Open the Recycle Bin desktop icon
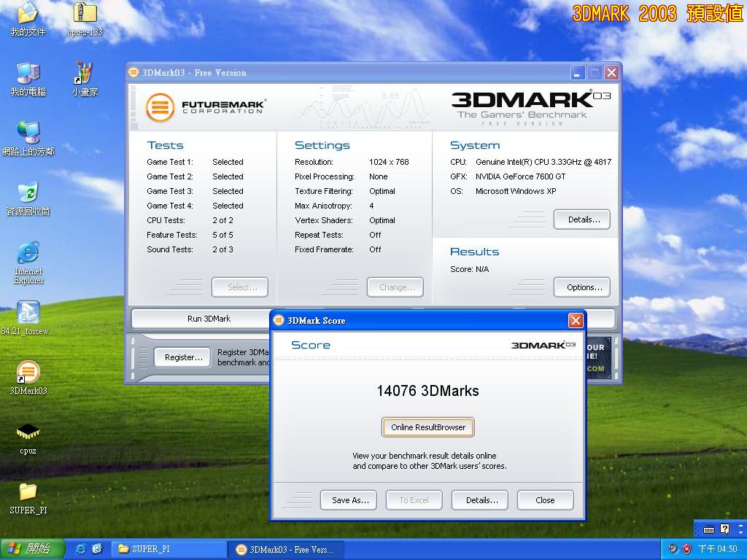 (x=28, y=193)
